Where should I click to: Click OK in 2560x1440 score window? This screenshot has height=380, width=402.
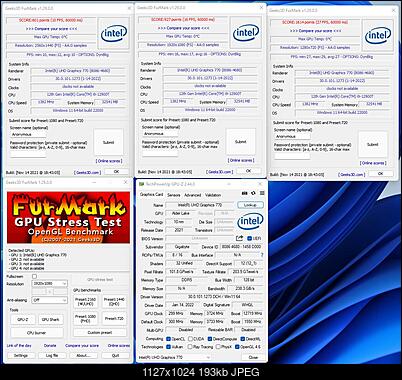point(116,172)
